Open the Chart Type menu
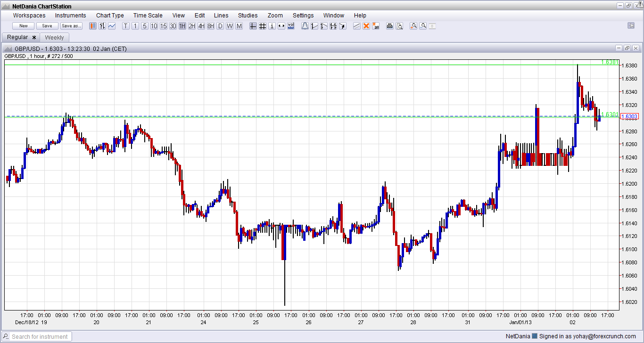Screen dimensions: 644x343 (x=110, y=16)
